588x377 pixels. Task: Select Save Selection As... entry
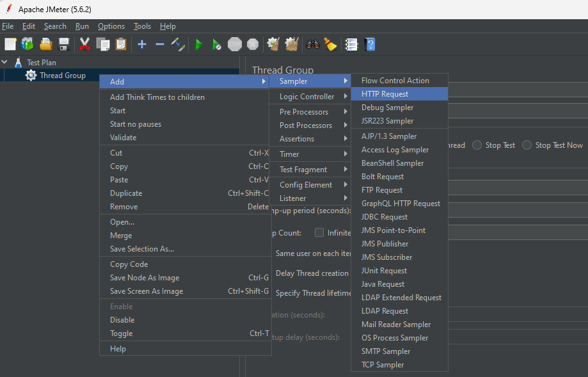tap(186, 249)
